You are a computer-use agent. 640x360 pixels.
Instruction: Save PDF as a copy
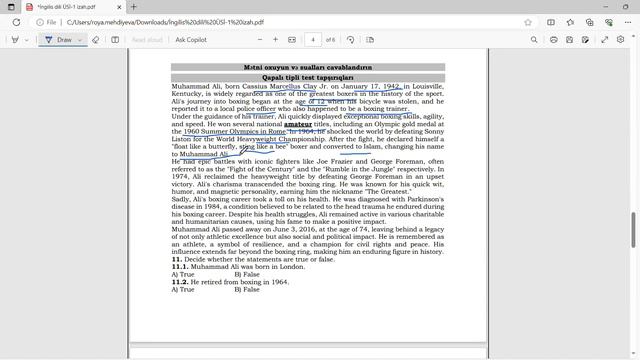pos(585,40)
